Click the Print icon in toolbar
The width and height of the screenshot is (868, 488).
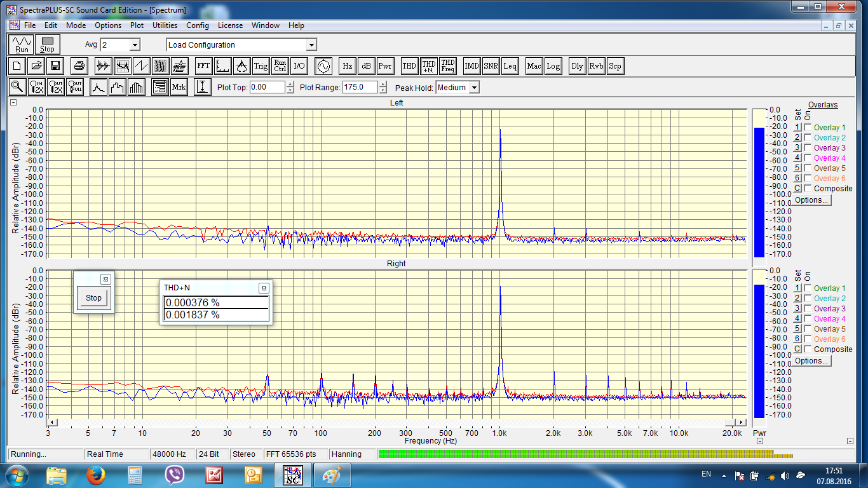[79, 66]
